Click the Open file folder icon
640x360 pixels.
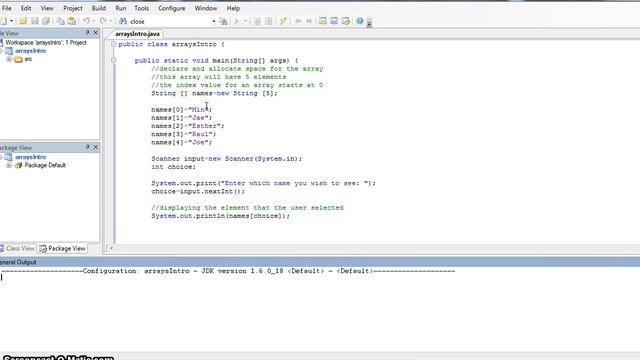coord(23,21)
